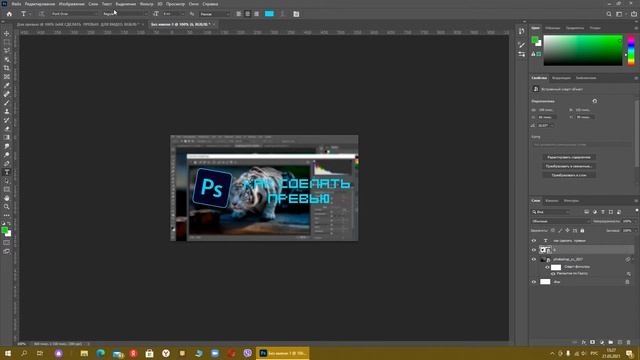Click the green foreground color swatch in toolbox
This screenshot has height=360, width=640.
coord(4,231)
